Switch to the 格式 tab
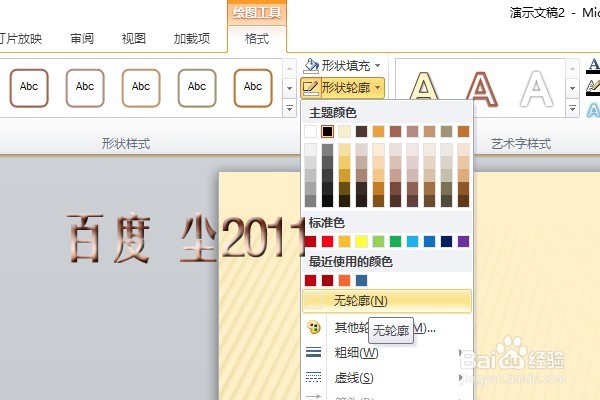 click(257, 38)
